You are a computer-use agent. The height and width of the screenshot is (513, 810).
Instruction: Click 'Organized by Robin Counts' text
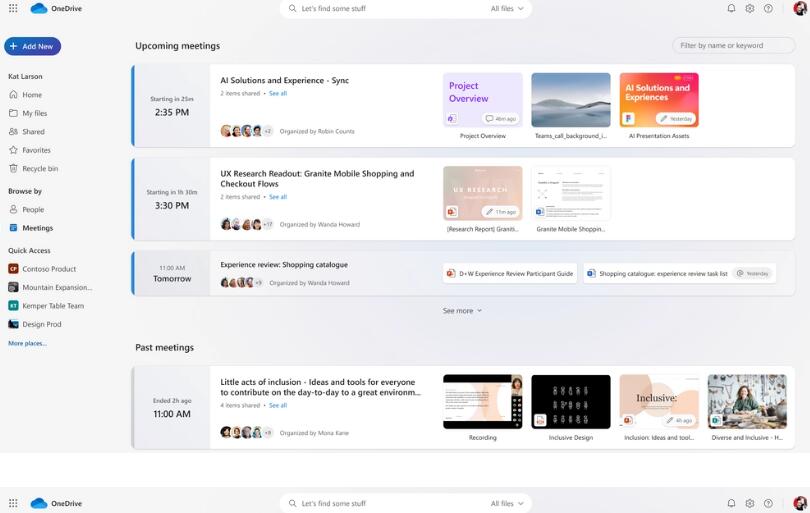tap(317, 132)
